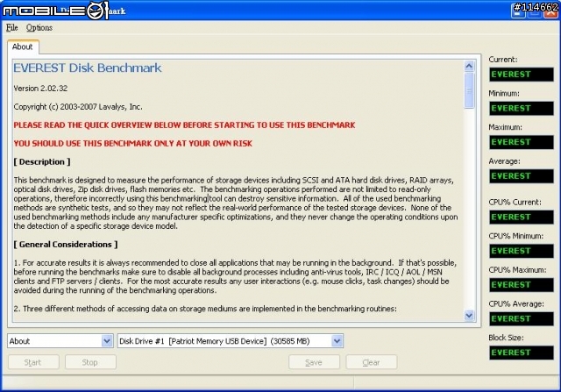Click the Minimum value display
Screen dimensions: 561x392
coord(522,108)
